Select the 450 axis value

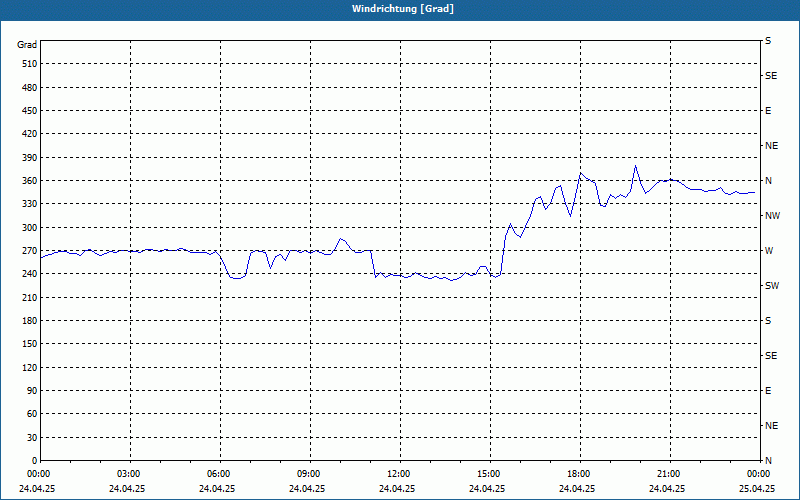[30, 111]
